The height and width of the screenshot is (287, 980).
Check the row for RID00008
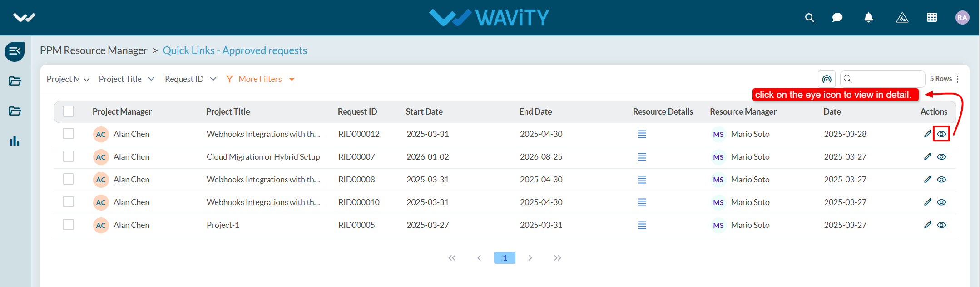[69, 179]
